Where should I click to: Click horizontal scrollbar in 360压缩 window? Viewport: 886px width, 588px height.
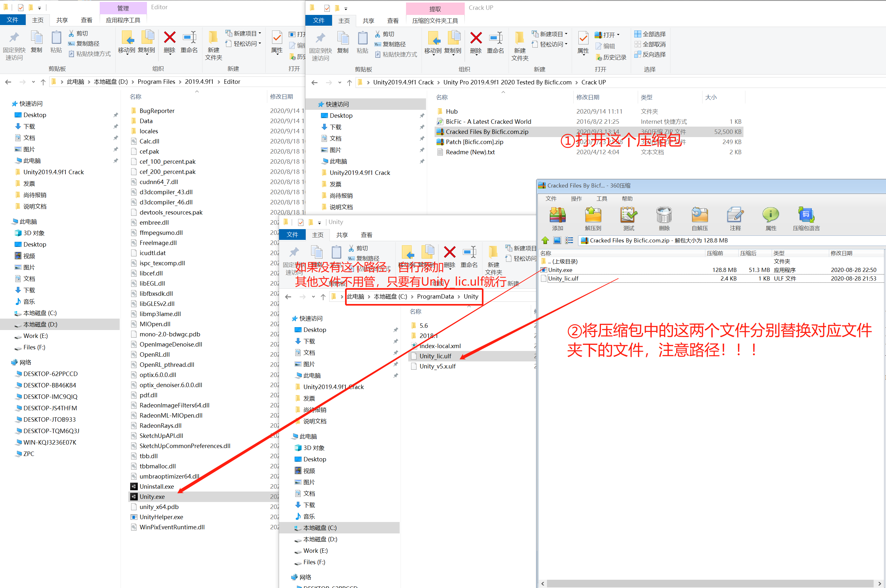[x=710, y=584]
